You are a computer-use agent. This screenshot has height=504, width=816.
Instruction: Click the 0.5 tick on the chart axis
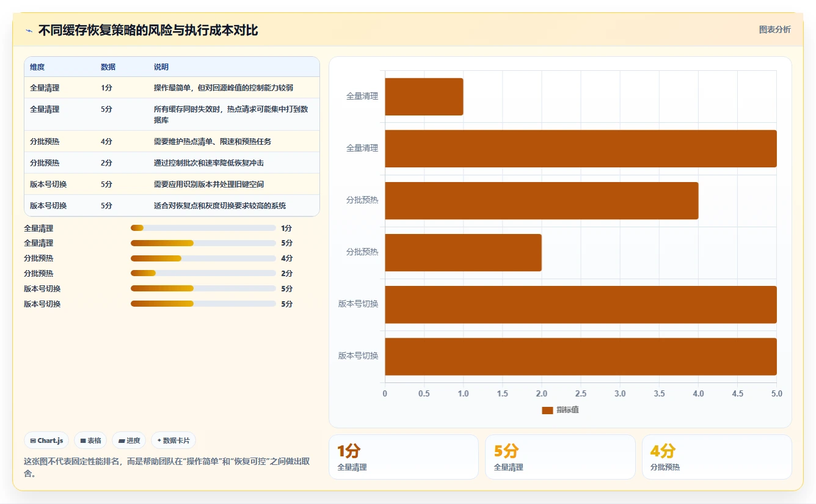point(424,393)
